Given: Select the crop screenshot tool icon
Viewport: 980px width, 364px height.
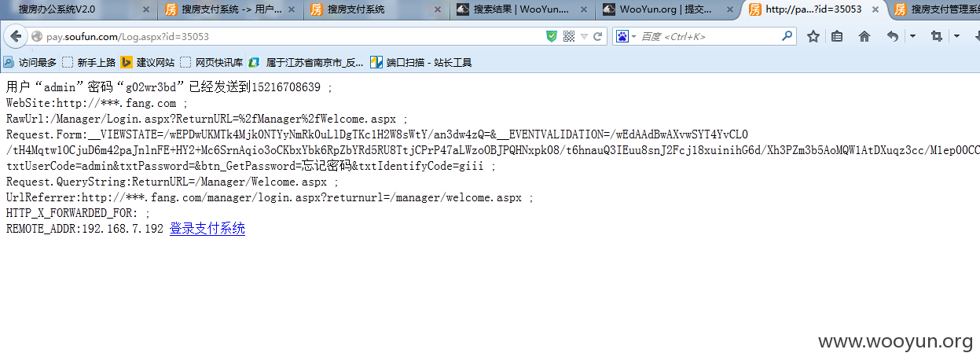Looking at the screenshot, I should coord(936,36).
